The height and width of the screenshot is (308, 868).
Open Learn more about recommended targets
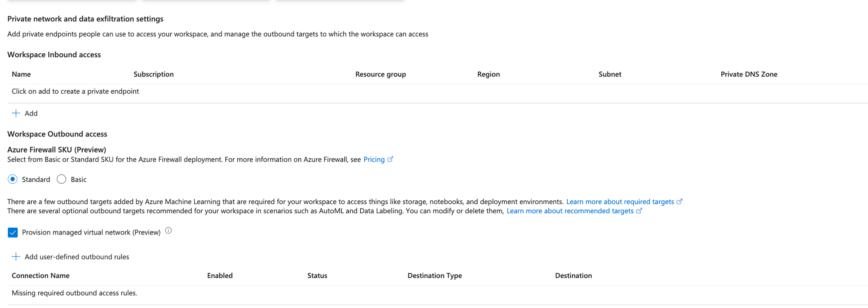[570, 211]
